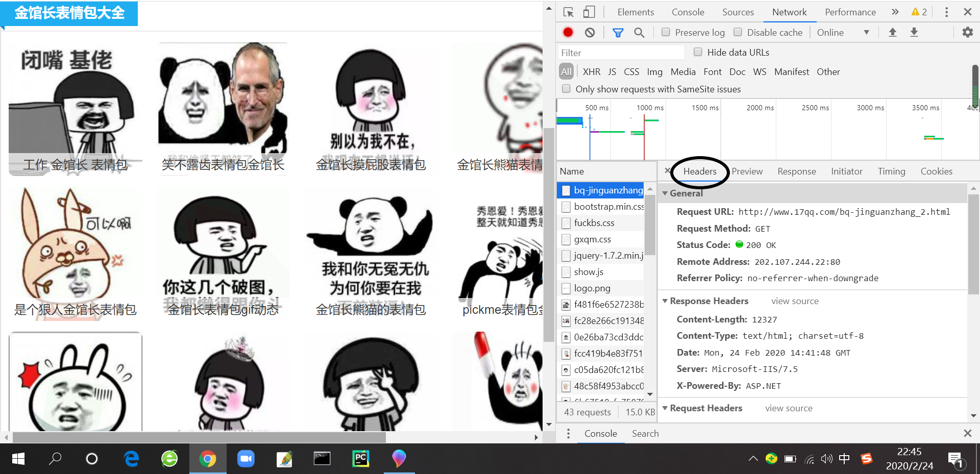The height and width of the screenshot is (474, 980).
Task: Enable Disable cache option
Action: [738, 32]
